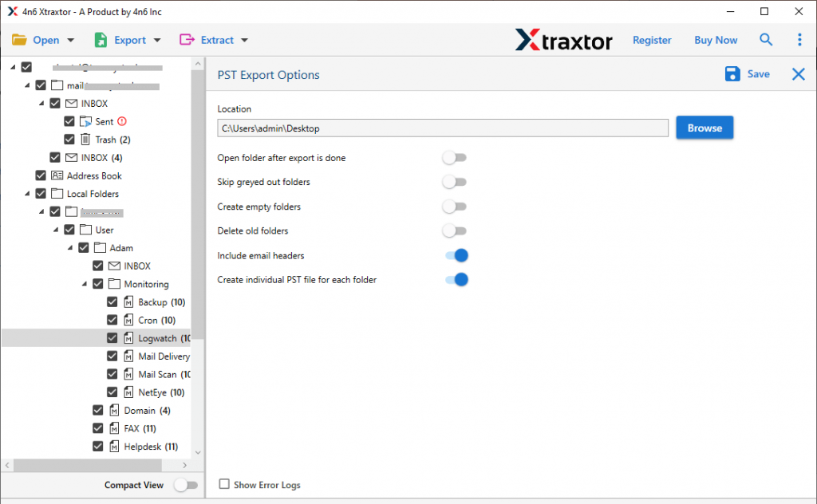Click the warning icon beside the Sent folder
Screen dimensions: 817x504
(x=124, y=120)
